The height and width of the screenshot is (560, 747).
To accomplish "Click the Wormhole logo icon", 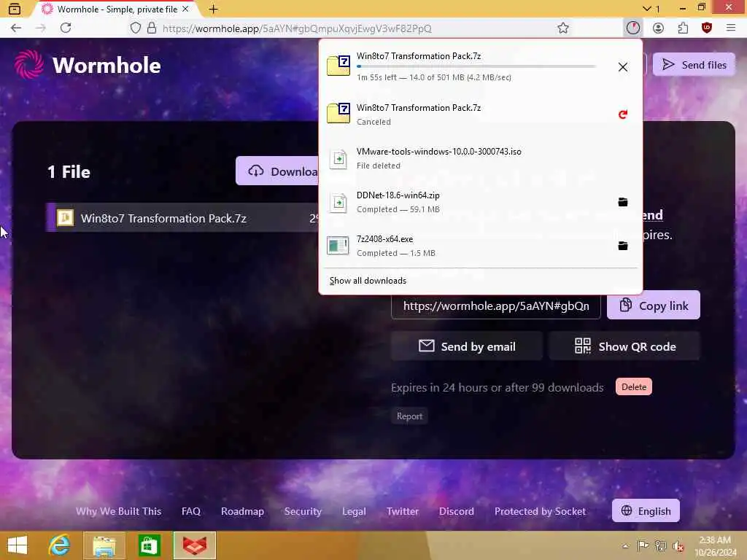I will (29, 65).
